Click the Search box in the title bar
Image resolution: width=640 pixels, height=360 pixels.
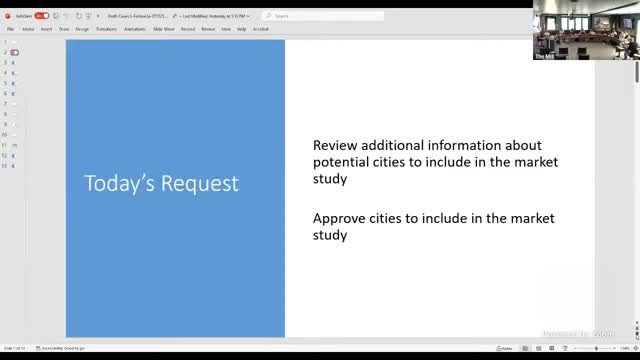pyautogui.click(x=323, y=16)
